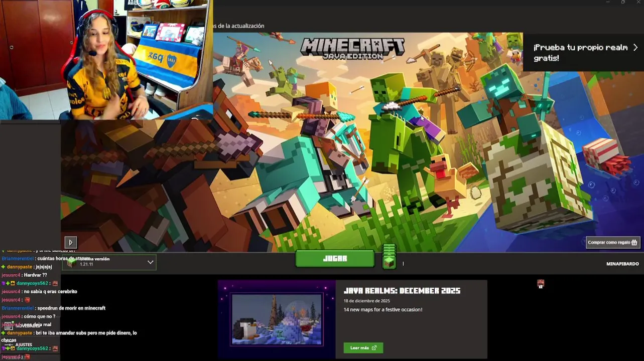
Task: Click chat message cómo que no ?
Action: 39,316
